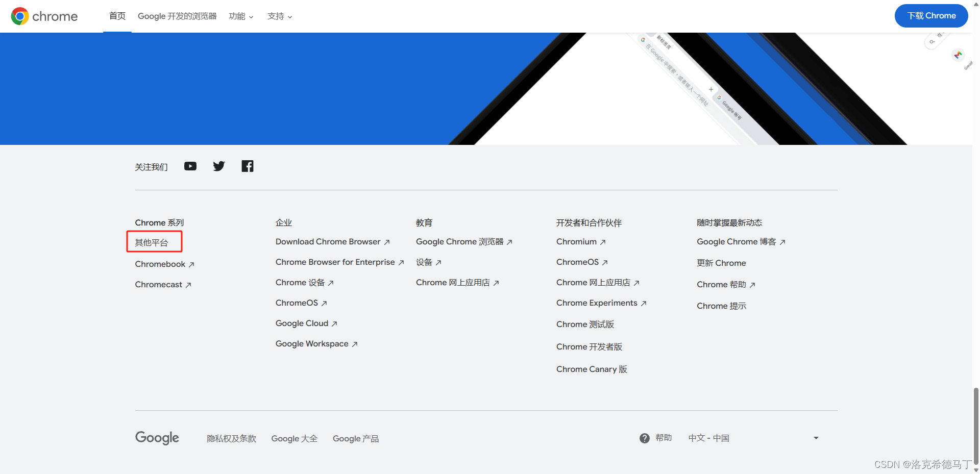Open the Chrome 提示 link
980x474 pixels.
point(721,306)
